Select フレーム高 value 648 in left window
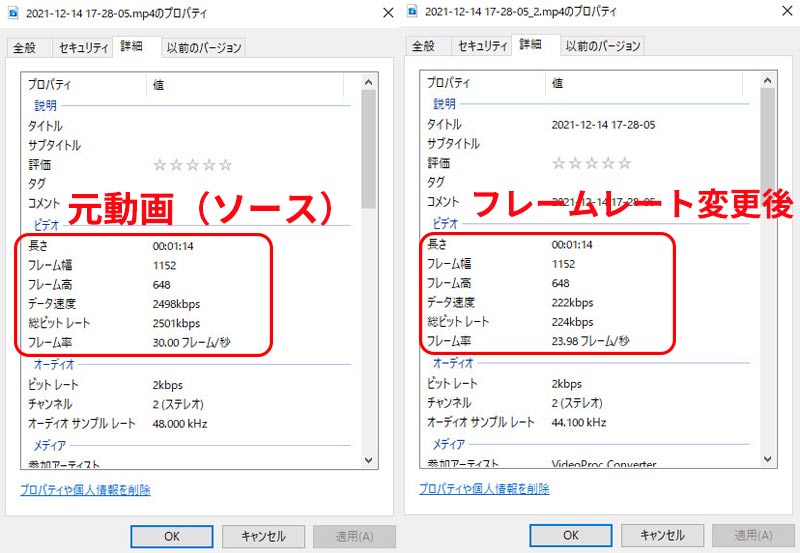This screenshot has height=553, width=800. 161,285
